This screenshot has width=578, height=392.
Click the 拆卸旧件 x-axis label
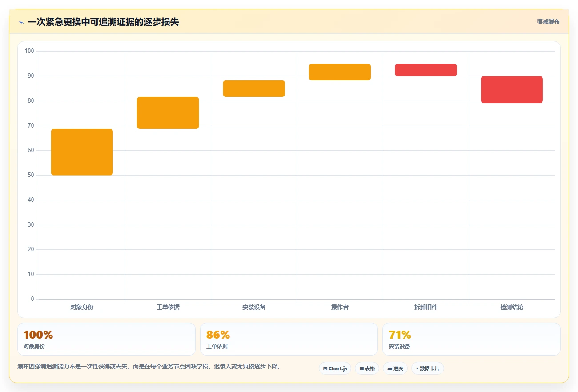[x=426, y=307]
